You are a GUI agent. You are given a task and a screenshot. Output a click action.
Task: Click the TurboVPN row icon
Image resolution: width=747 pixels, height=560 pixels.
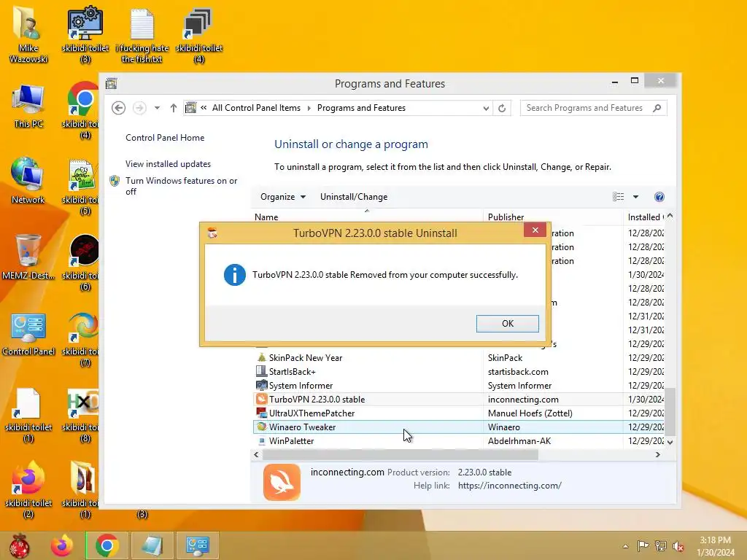tap(261, 399)
